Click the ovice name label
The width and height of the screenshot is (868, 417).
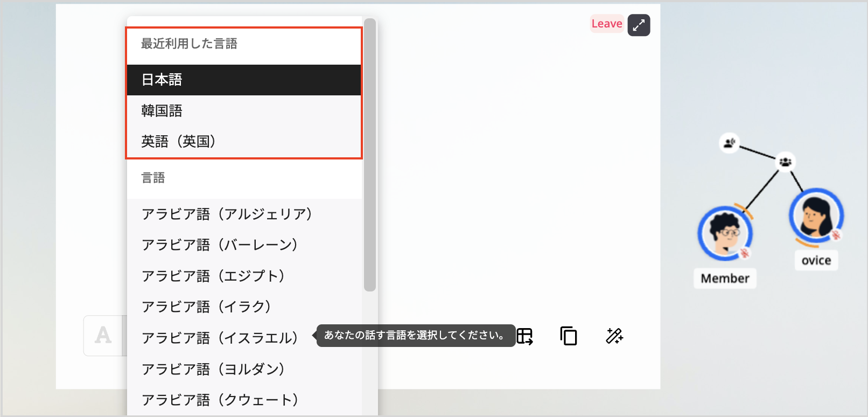click(816, 260)
